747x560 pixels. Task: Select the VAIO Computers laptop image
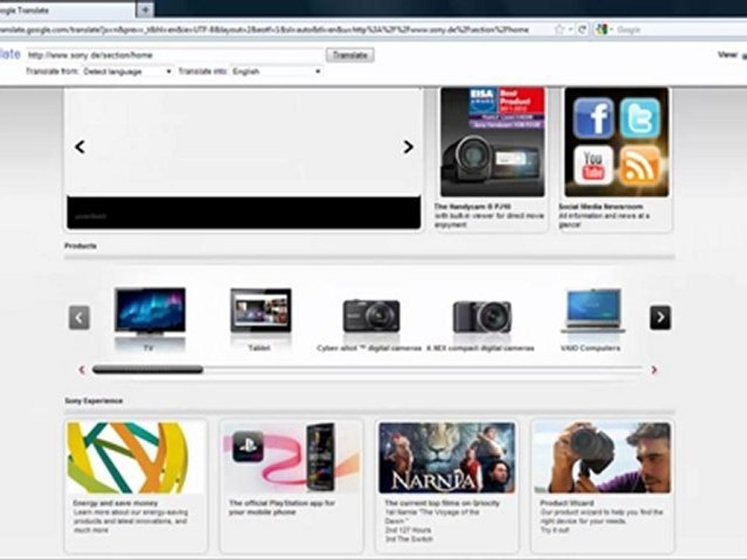[x=593, y=312]
